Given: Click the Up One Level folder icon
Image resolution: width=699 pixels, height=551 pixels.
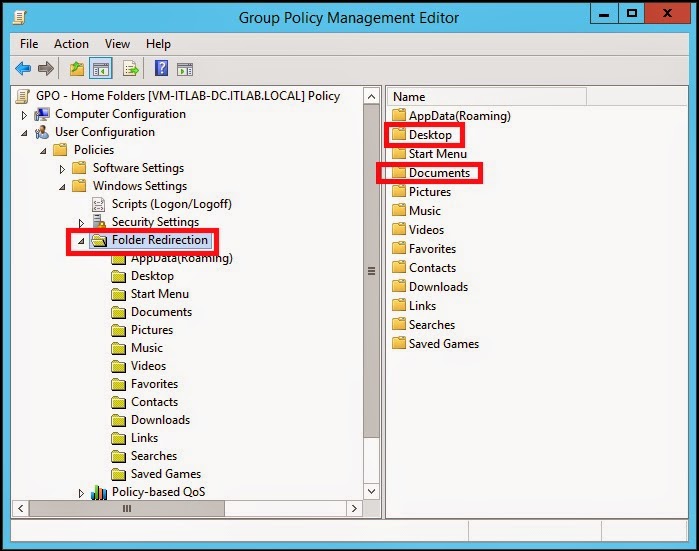Looking at the screenshot, I should click(x=77, y=69).
